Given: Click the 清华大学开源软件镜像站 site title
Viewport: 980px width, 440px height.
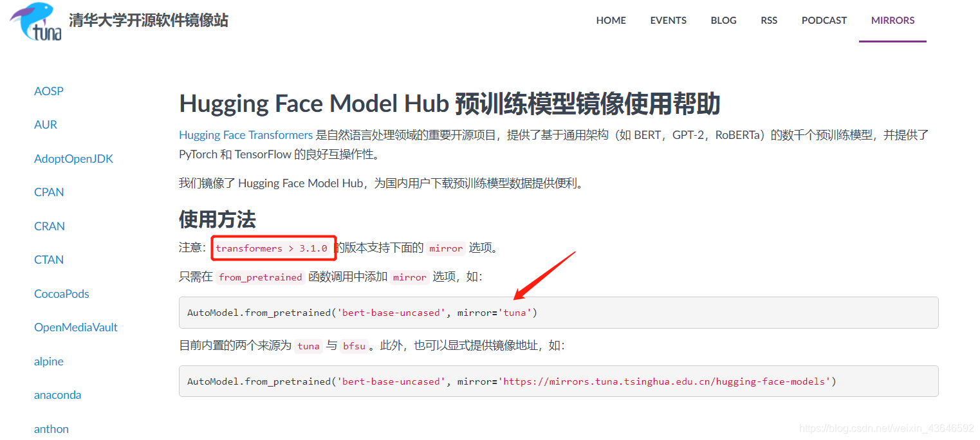Looking at the screenshot, I should [147, 21].
